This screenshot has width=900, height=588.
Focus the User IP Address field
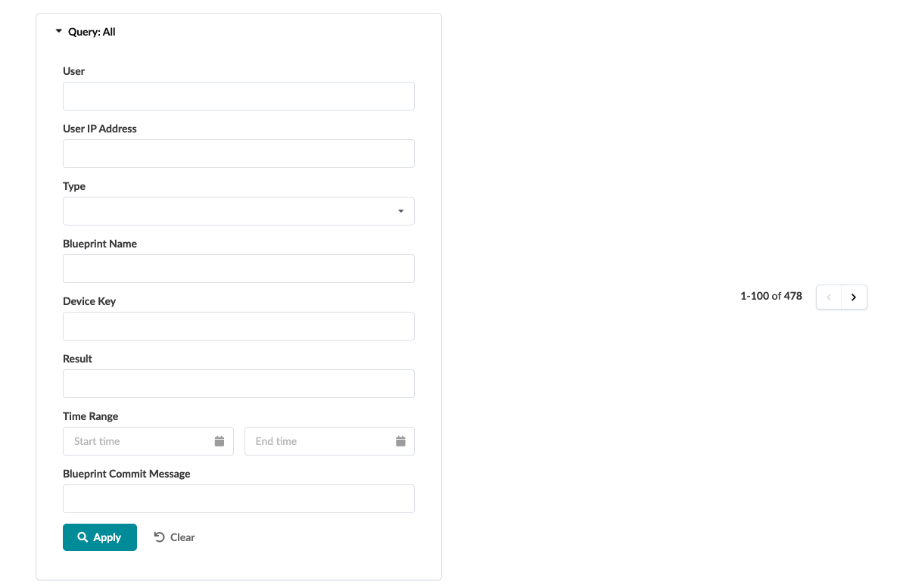pos(238,154)
